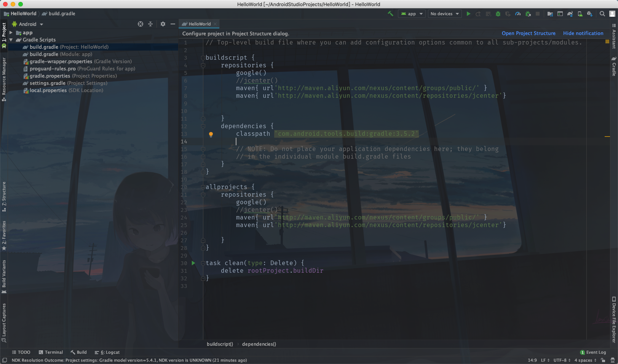The width and height of the screenshot is (618, 364).
Task: Click the Run with Coverage icon
Action: (508, 14)
